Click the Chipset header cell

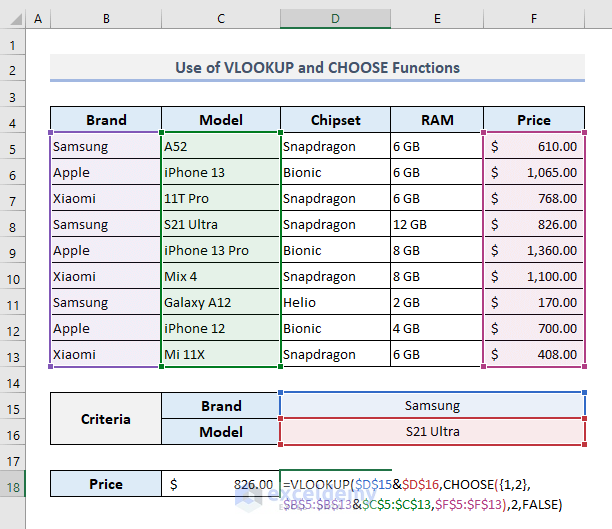335,120
